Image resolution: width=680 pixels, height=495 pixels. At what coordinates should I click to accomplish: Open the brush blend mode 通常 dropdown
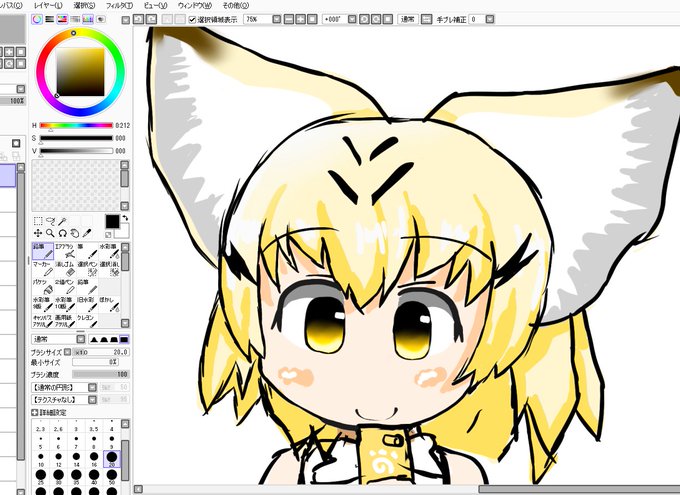click(81, 339)
